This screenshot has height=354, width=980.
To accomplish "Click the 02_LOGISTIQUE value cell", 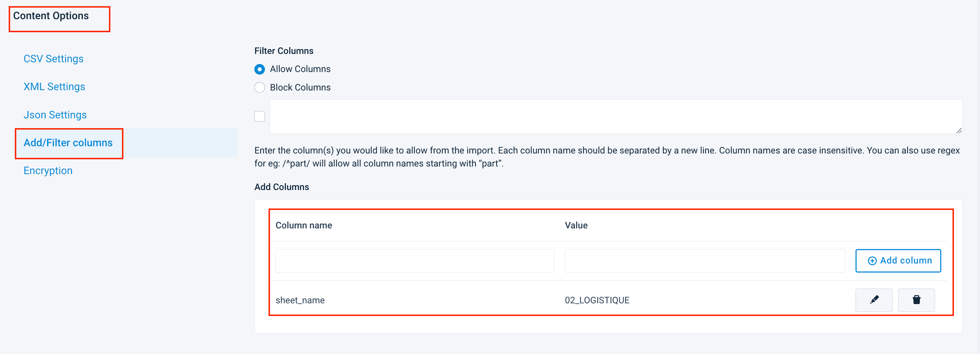I will pyautogui.click(x=597, y=300).
